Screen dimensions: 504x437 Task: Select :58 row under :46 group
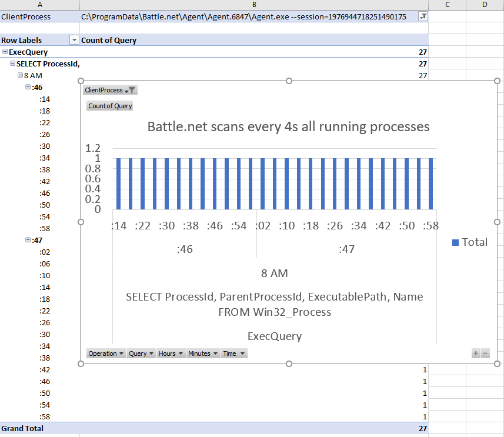point(45,229)
